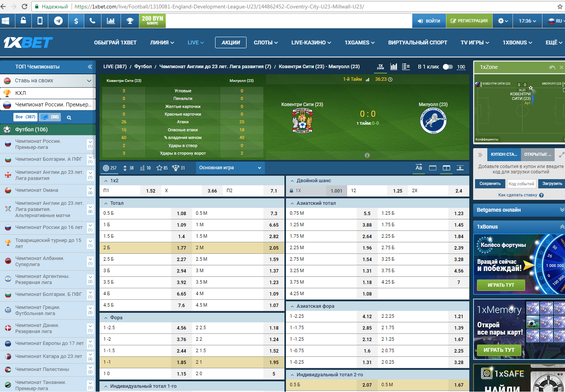Toggle the В 1 клик switch

tap(447, 67)
